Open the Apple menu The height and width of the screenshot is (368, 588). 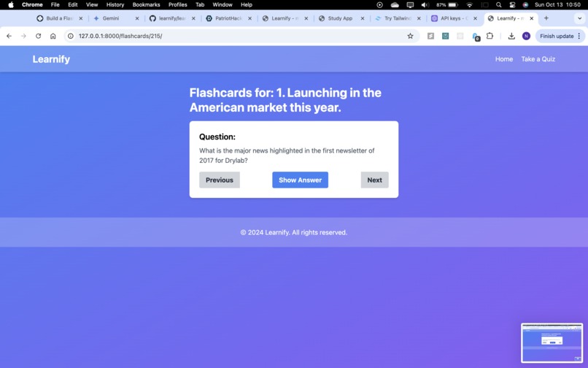(11, 5)
